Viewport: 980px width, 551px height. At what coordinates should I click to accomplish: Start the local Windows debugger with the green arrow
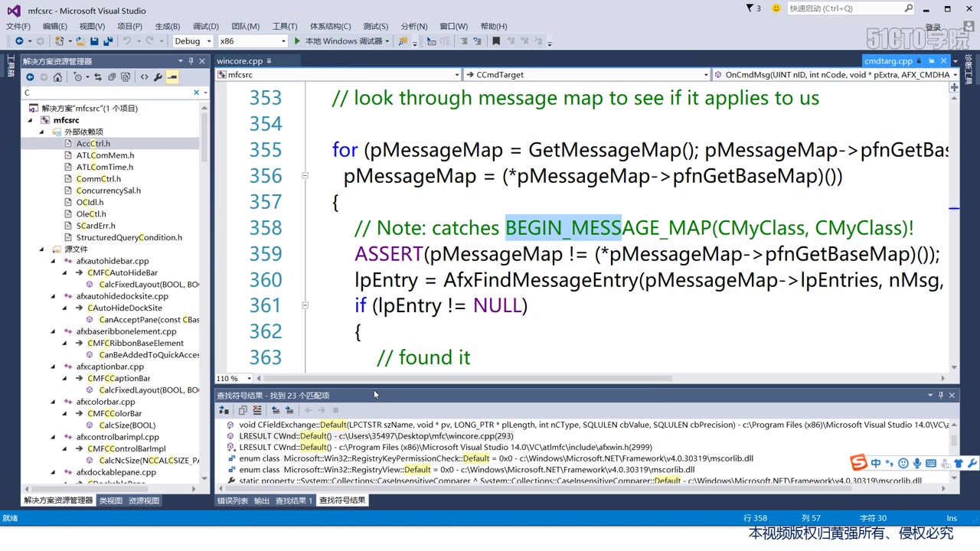pos(296,41)
